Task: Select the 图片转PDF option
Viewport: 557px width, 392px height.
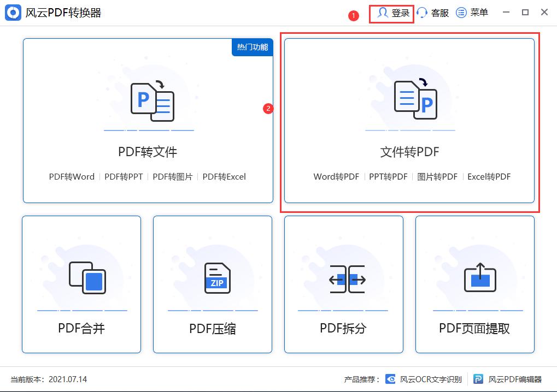Action: (438, 176)
